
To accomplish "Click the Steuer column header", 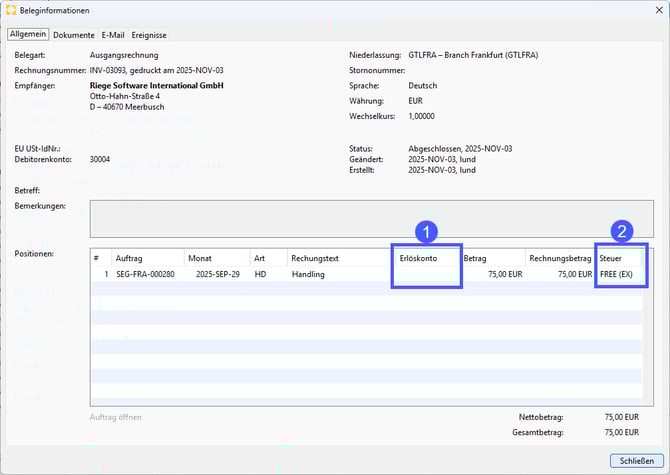I will pyautogui.click(x=610, y=258).
